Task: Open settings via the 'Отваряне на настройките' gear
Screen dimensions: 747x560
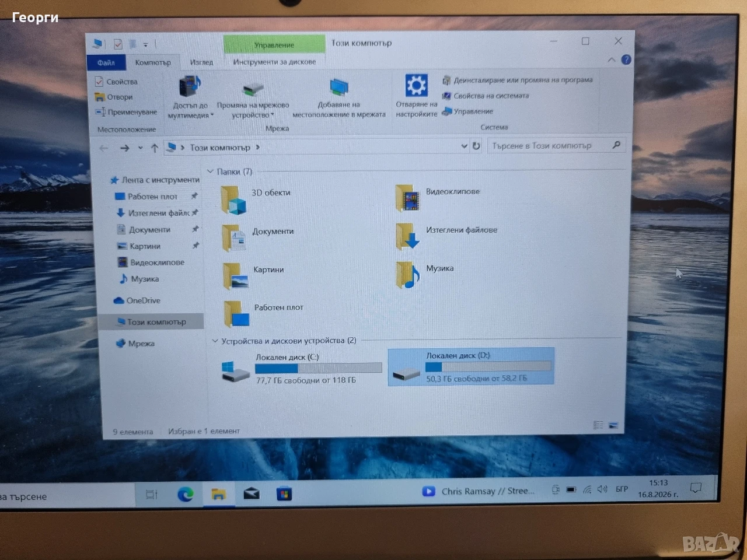Action: [x=416, y=85]
